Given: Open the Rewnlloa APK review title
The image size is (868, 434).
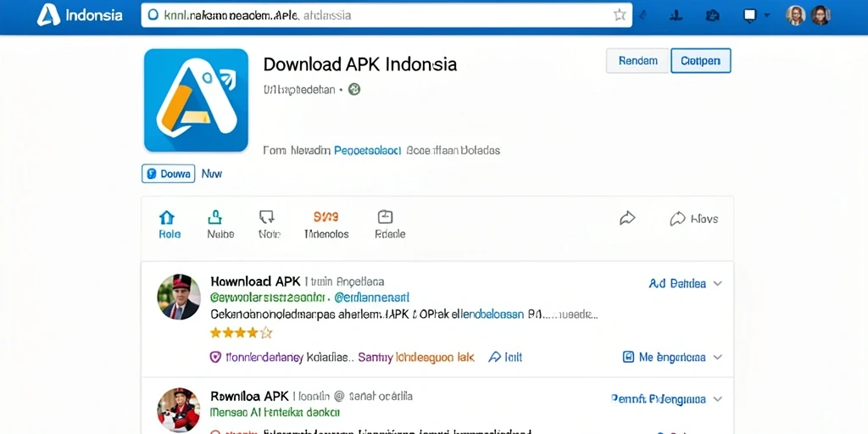Looking at the screenshot, I should coord(250,397).
